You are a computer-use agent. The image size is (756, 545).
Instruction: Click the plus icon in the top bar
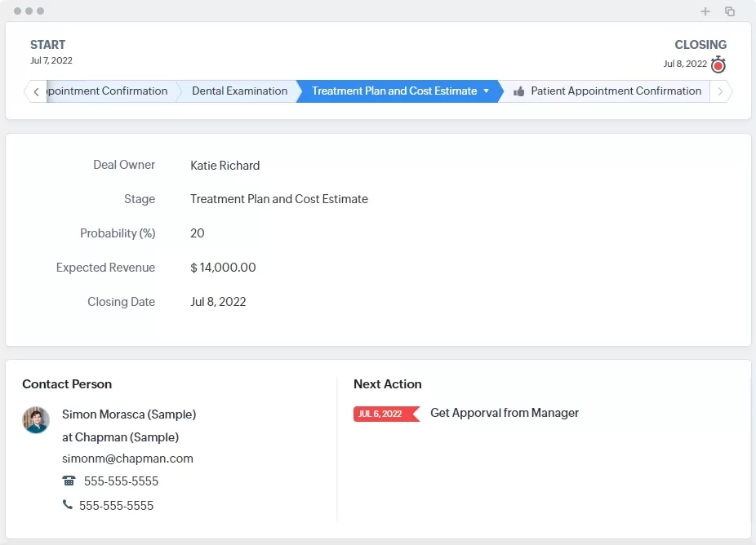coord(705,11)
